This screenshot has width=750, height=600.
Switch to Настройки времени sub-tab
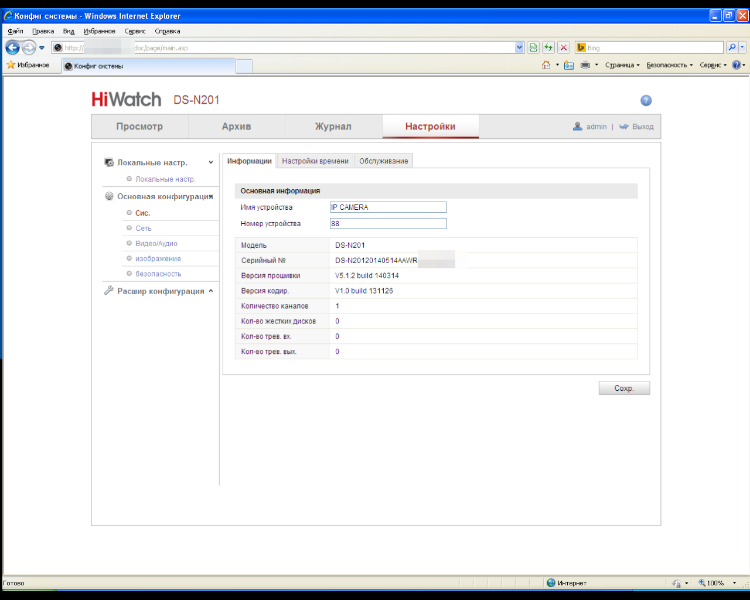[315, 161]
